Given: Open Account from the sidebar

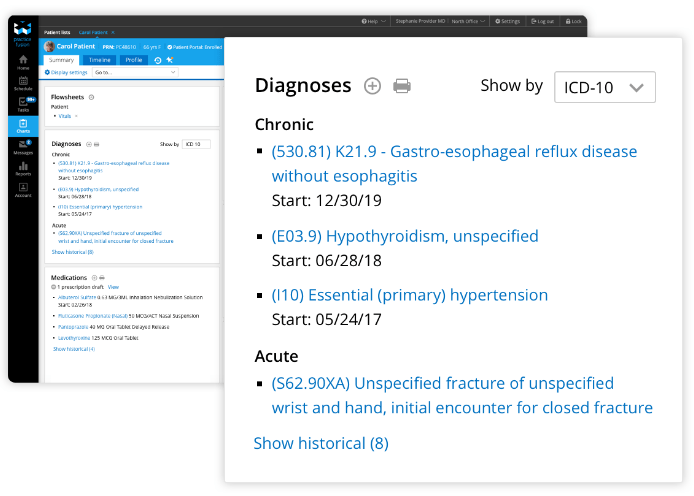Looking at the screenshot, I should click(x=23, y=190).
